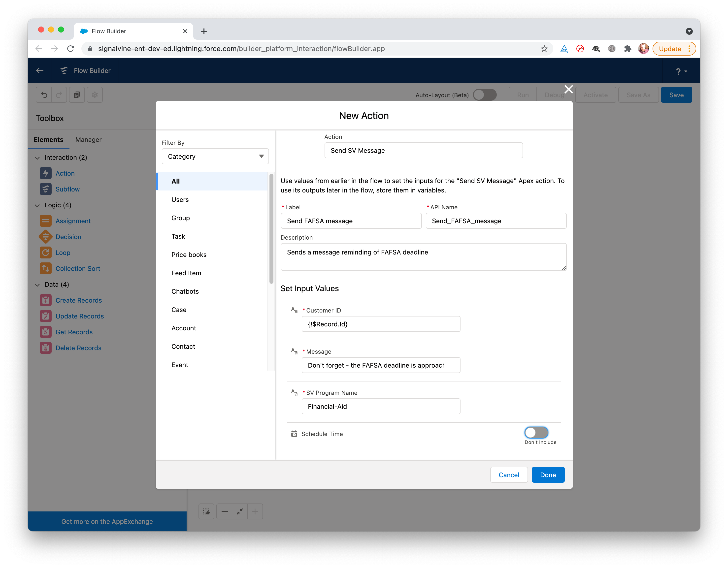Viewport: 728px width, 568px height.
Task: Select the Price books category
Action: click(x=212, y=254)
